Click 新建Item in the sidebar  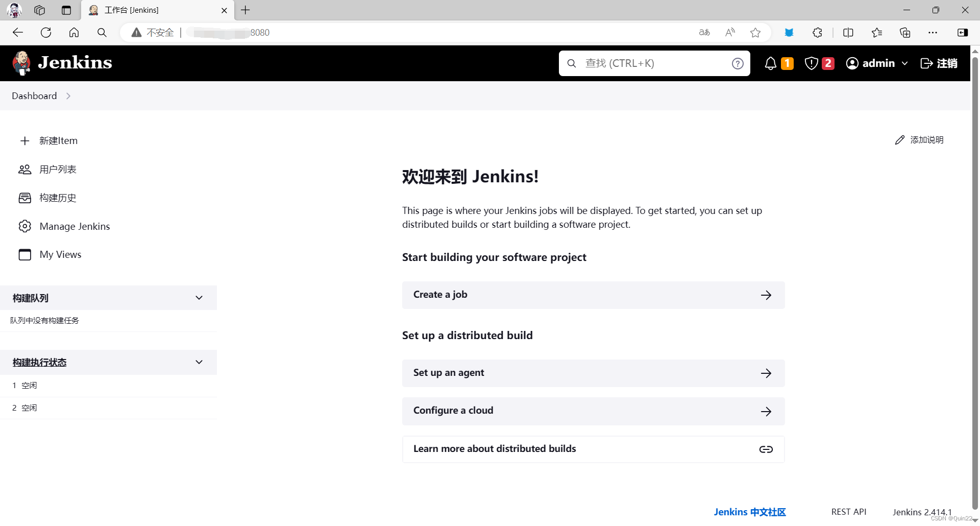48,140
